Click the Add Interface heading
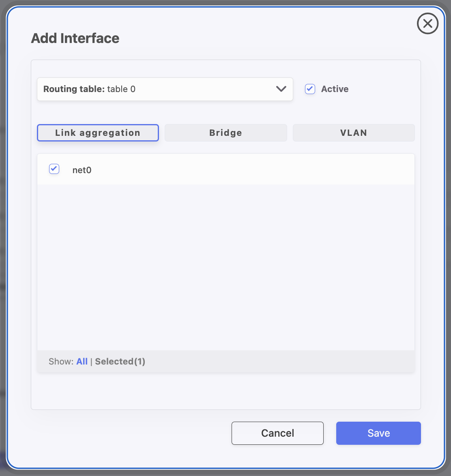The image size is (451, 476). click(x=75, y=39)
